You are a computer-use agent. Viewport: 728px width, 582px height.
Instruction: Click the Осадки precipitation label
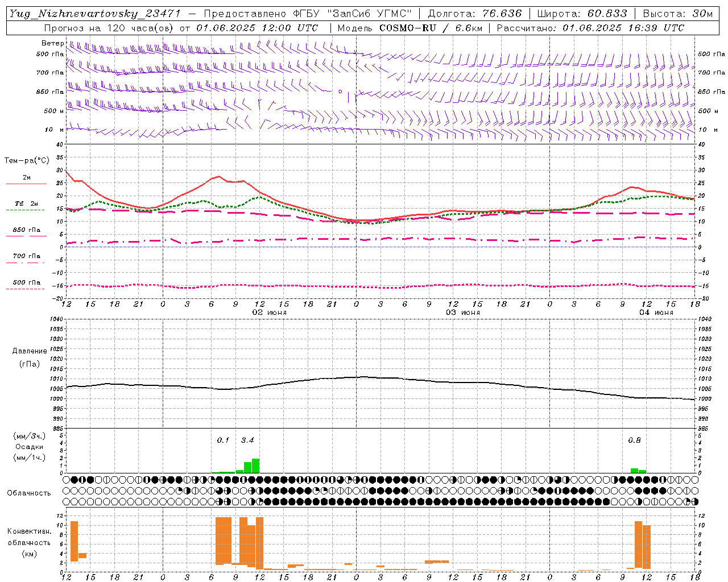pos(30,447)
